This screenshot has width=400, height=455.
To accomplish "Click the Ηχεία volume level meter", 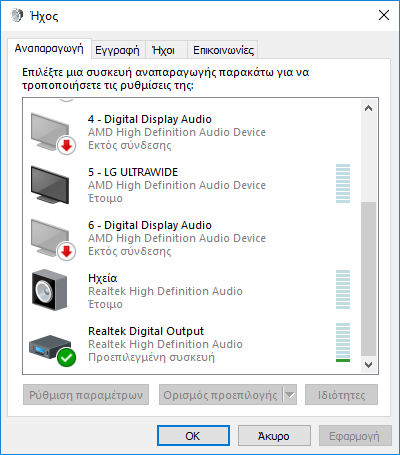I will coord(343,289).
